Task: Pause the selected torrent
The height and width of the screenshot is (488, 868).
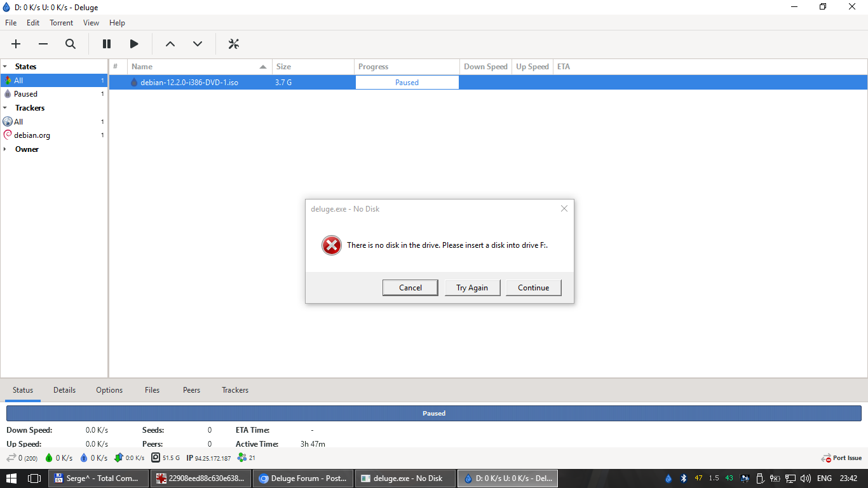Action: pos(107,44)
